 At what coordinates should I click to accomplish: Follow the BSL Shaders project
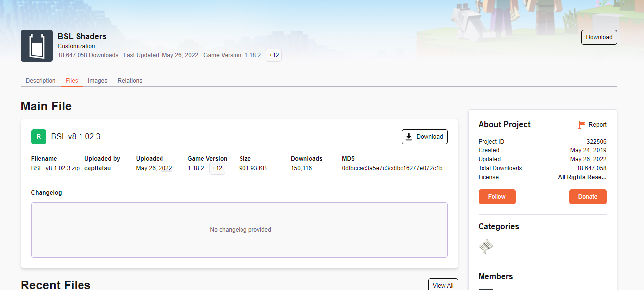point(497,197)
